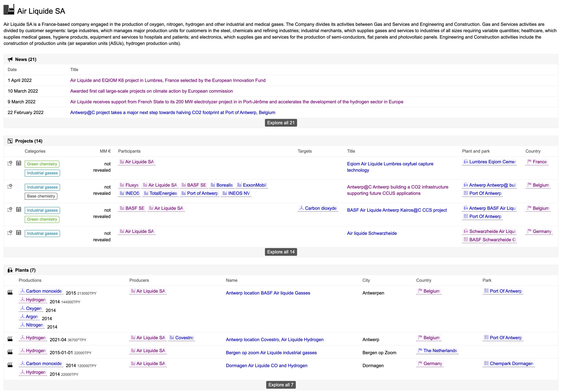Click the megaphone icon beside News header
Screen dimensions: 562x392
tap(10, 59)
